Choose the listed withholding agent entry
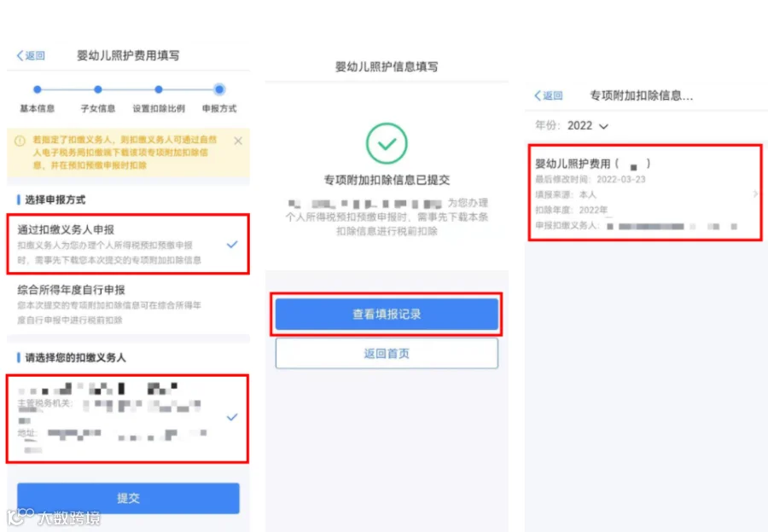768x532 pixels. pyautogui.click(x=127, y=419)
